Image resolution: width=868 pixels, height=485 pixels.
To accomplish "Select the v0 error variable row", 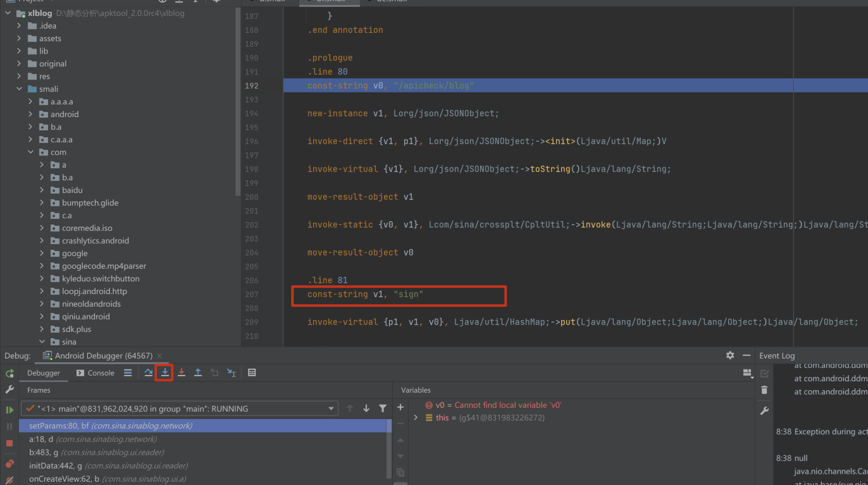I will 493,405.
